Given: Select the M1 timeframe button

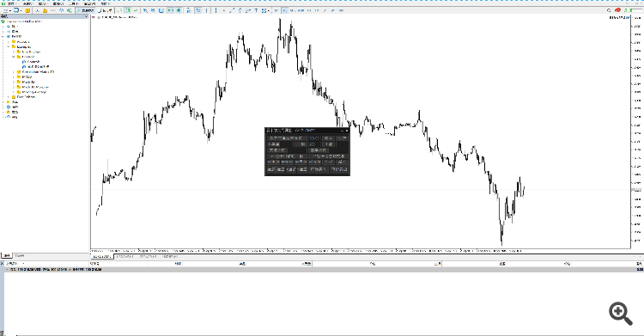Looking at the screenshot, I should click(276, 10).
